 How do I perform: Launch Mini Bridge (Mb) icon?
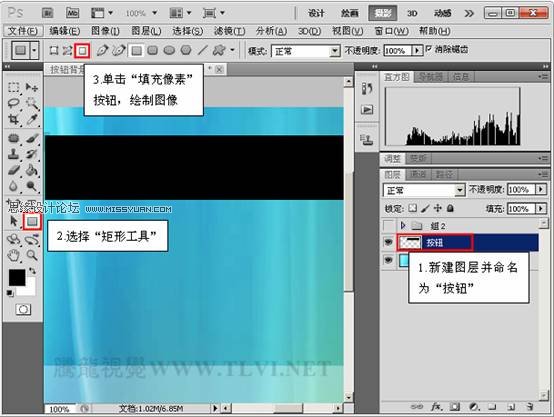click(x=72, y=13)
